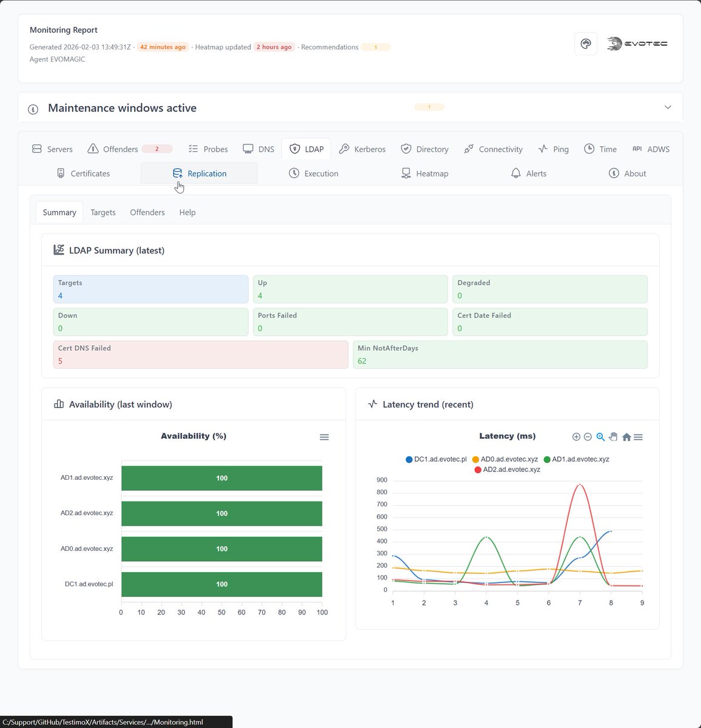Reset Latency chart zoom with home icon
The height and width of the screenshot is (728, 701).
(x=626, y=437)
